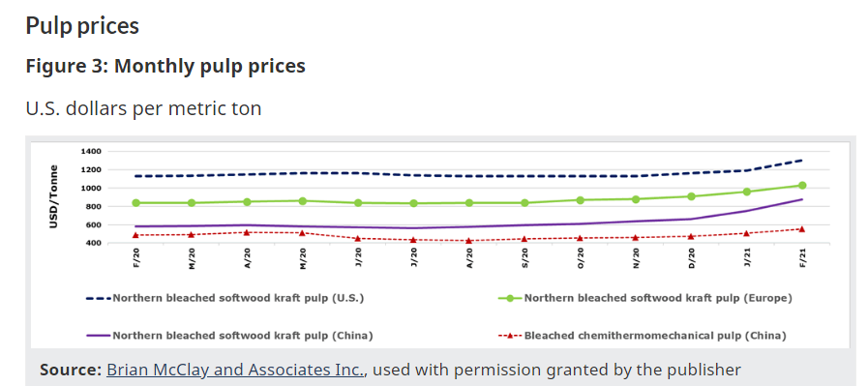Select the F/20 red triangle marker
Viewport: 868px width, 386px height.
pyautogui.click(x=136, y=235)
